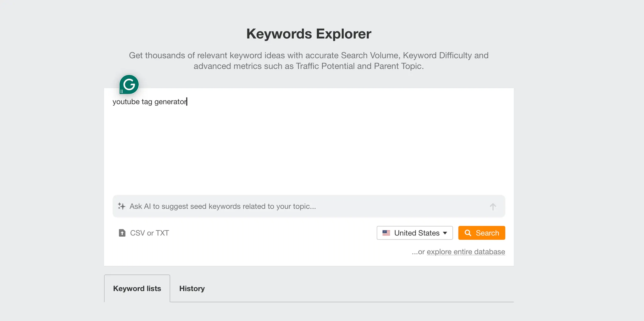The width and height of the screenshot is (644, 321).
Task: Click the Keywords Explorer heading
Action: coord(309,34)
